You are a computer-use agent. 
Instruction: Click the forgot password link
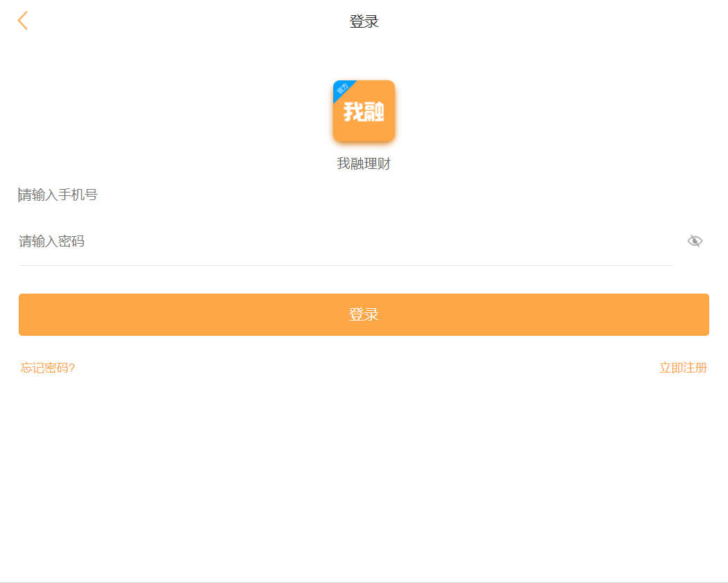point(48,368)
